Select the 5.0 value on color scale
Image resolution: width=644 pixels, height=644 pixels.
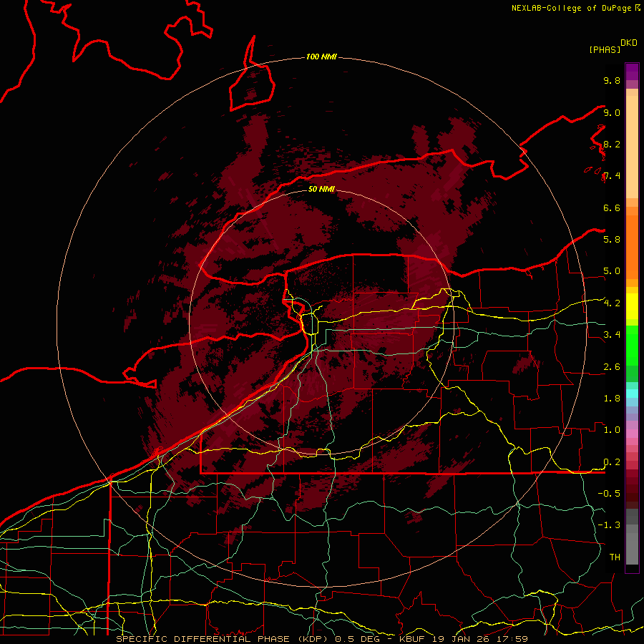(x=612, y=271)
